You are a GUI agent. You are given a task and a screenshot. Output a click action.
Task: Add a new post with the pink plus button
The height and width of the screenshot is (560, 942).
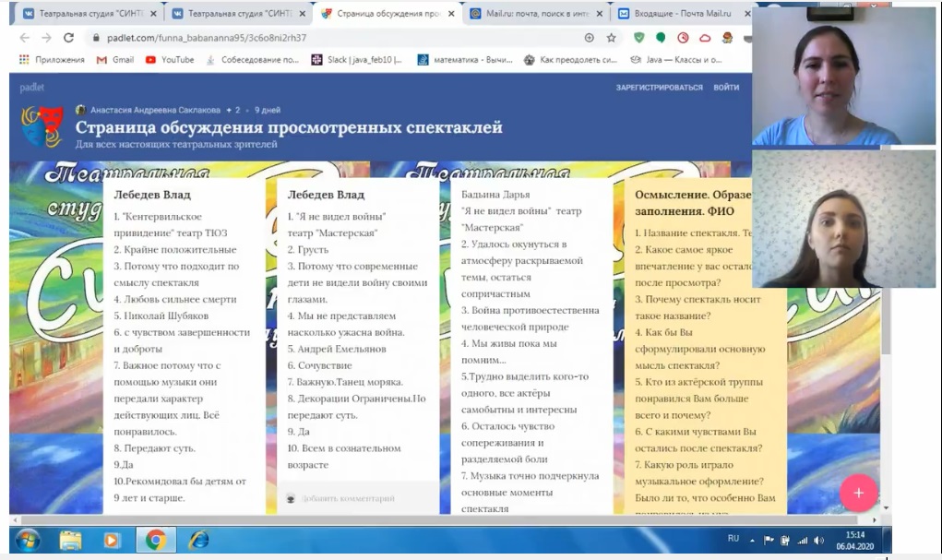(858, 493)
